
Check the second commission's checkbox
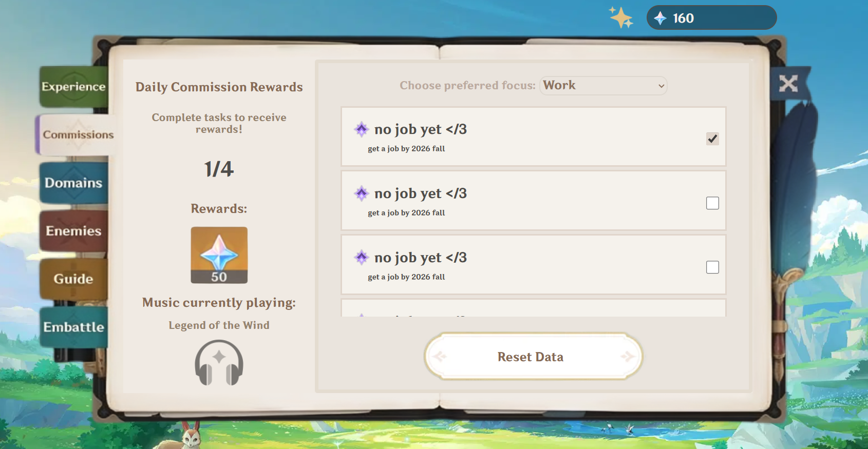pos(712,203)
